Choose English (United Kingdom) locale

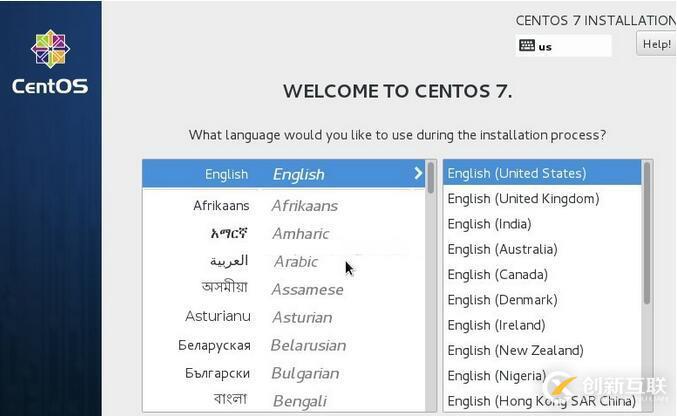[542, 199]
